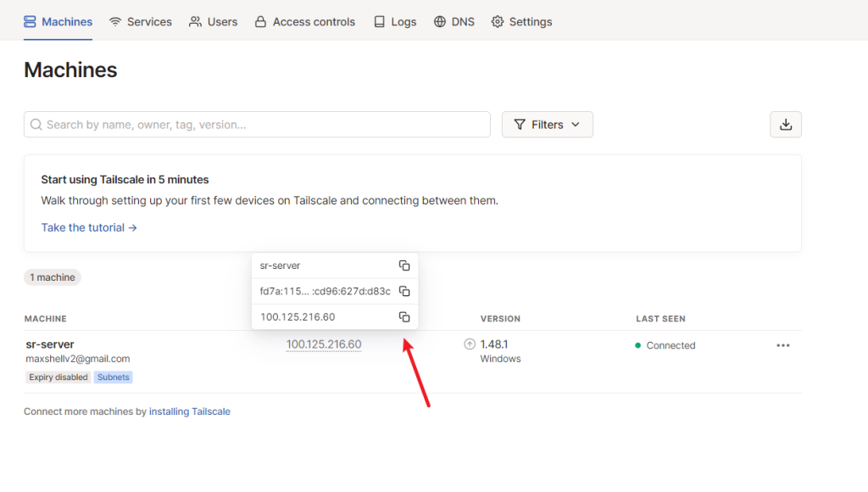The width and height of the screenshot is (868, 492).
Task: Click Start using Tailscale heading
Action: (125, 180)
